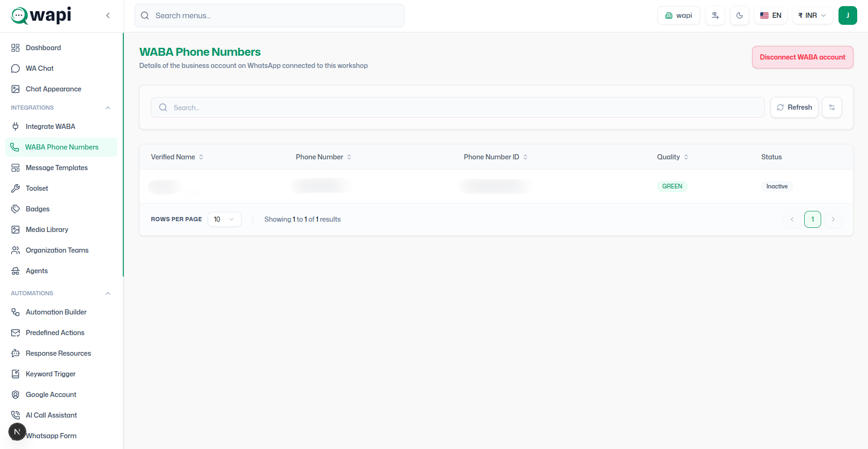Open Chat Appearance menu item

click(x=61, y=89)
